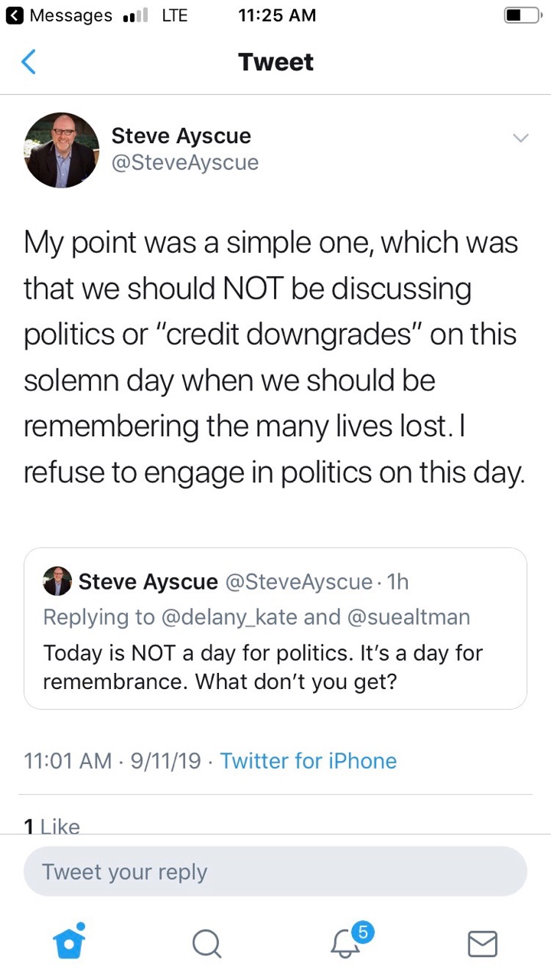The height and width of the screenshot is (980, 551).
Task: Tap the 11:01 AM 9/11/19 timestamp
Action: tap(112, 761)
